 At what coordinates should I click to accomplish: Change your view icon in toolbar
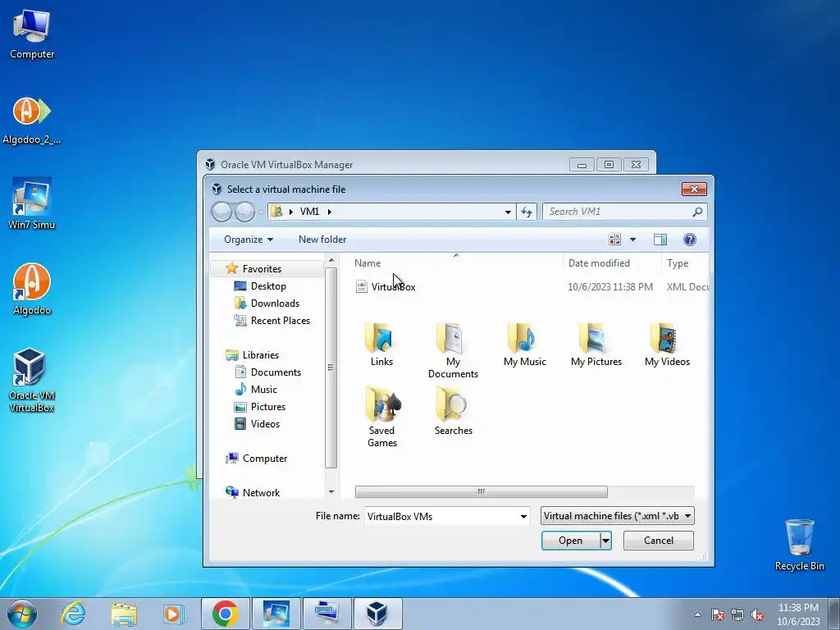tap(615, 240)
